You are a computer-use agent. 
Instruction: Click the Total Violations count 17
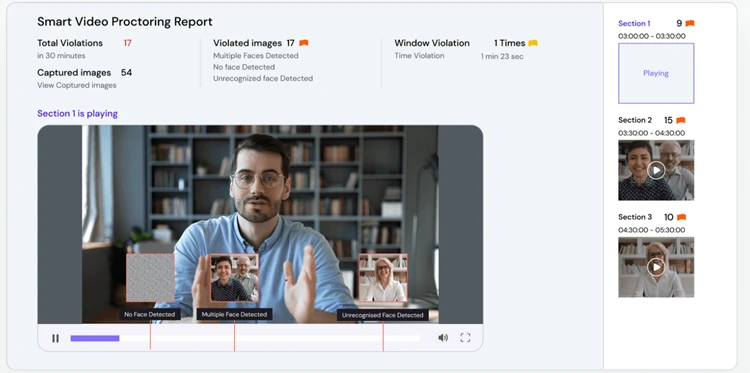127,43
